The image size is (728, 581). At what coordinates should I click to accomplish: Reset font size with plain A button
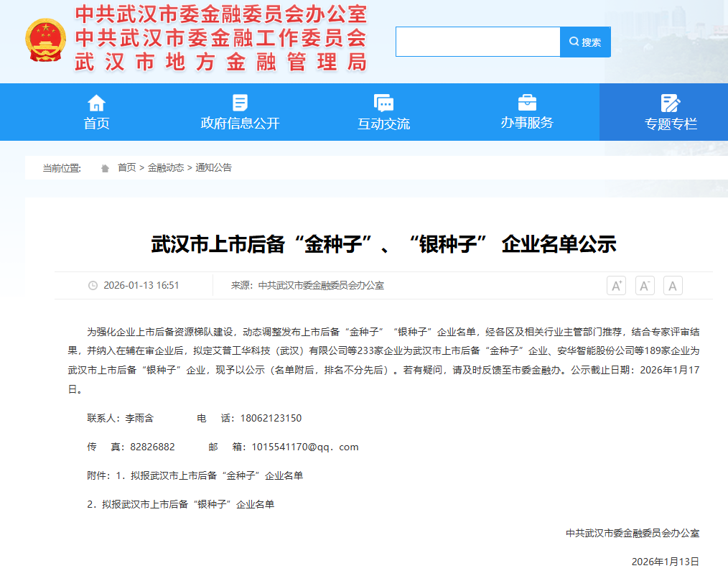pyautogui.click(x=673, y=286)
